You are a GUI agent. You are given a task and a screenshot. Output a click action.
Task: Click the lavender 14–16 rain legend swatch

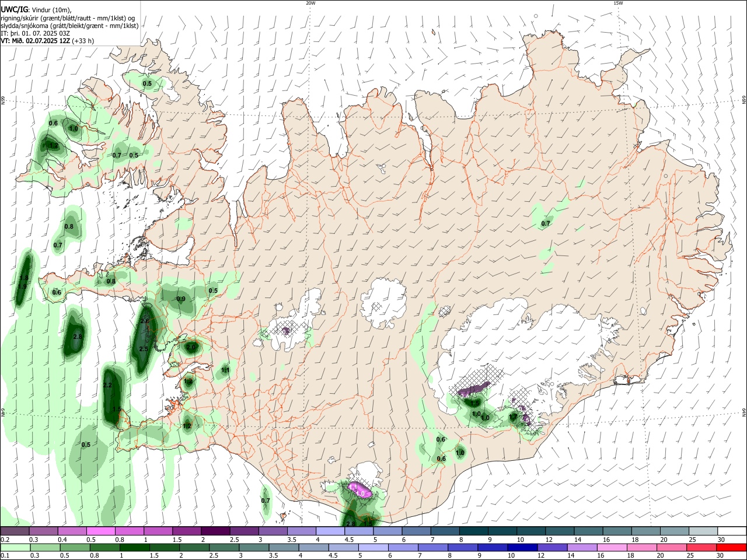[581, 548]
